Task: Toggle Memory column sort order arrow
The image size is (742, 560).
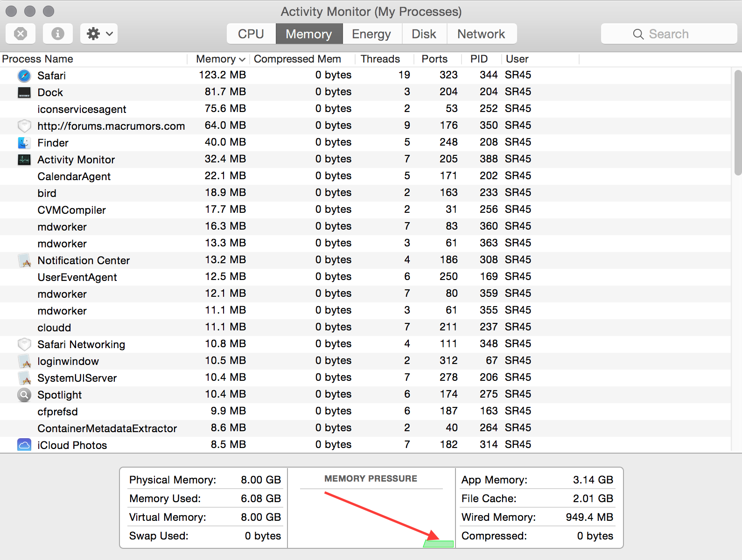Action: [242, 59]
